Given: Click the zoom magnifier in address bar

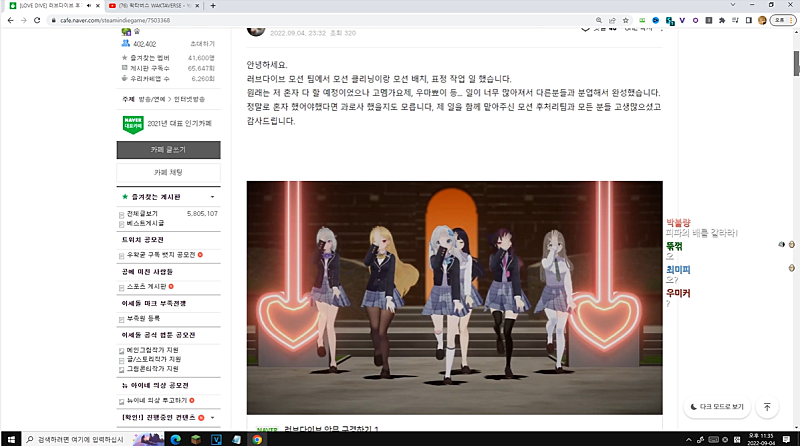Looking at the screenshot, I should coord(598,20).
